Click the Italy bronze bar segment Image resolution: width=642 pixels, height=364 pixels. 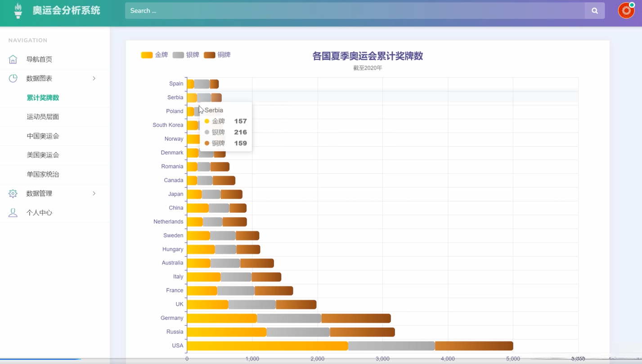(x=267, y=277)
